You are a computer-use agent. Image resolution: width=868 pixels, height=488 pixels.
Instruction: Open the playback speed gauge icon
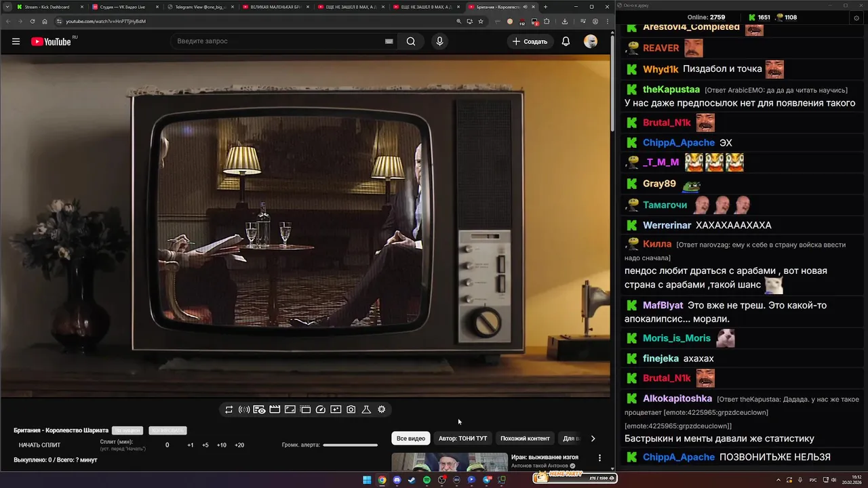tap(321, 409)
